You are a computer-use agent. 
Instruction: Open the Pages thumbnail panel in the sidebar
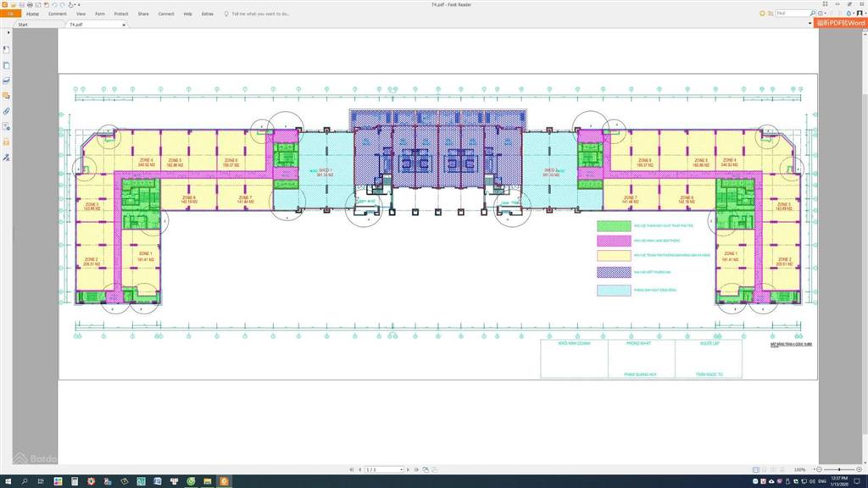[6, 65]
